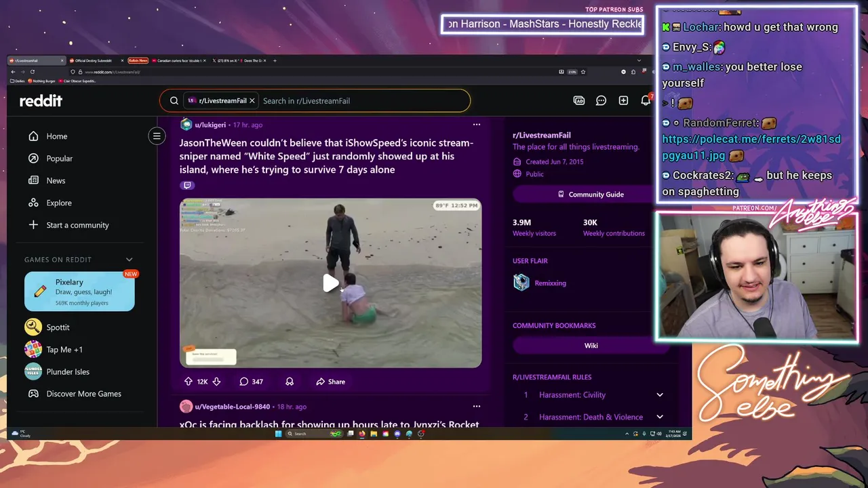Open the Pixelary game card
Screen dimensions: 868x488
[79, 291]
